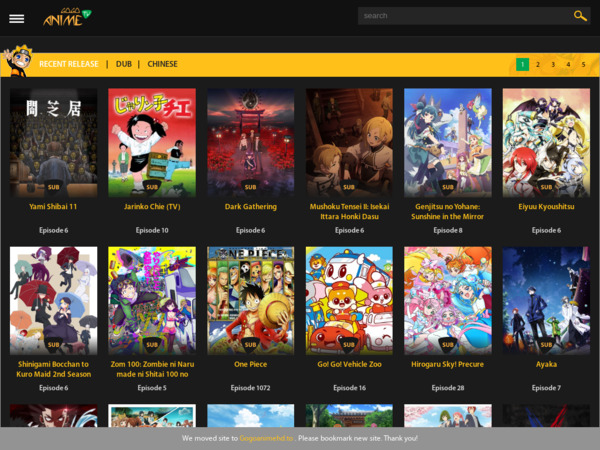Click the Ayaka title link
The image size is (600, 450).
pos(546,364)
